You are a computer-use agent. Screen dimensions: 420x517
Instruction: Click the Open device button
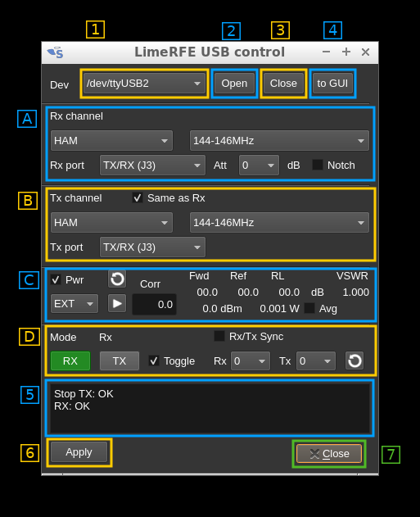click(x=234, y=84)
